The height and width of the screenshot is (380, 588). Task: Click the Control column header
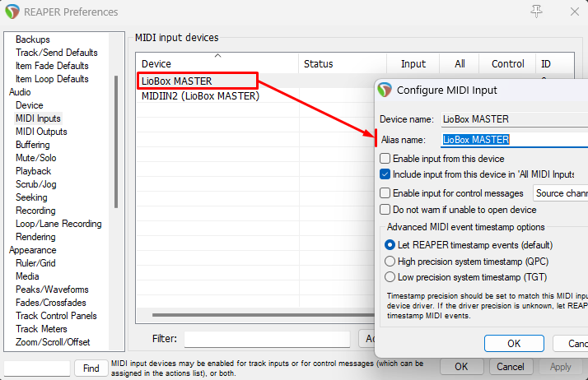(x=507, y=63)
